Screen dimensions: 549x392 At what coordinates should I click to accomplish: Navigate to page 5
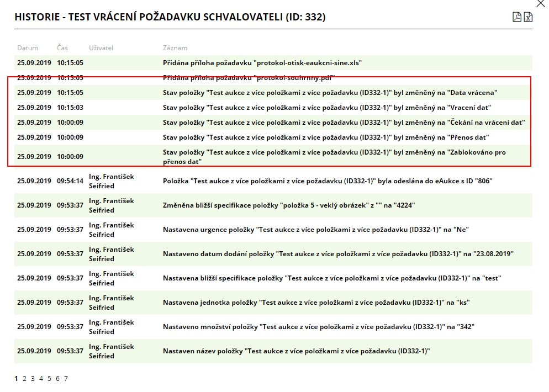[x=49, y=378]
